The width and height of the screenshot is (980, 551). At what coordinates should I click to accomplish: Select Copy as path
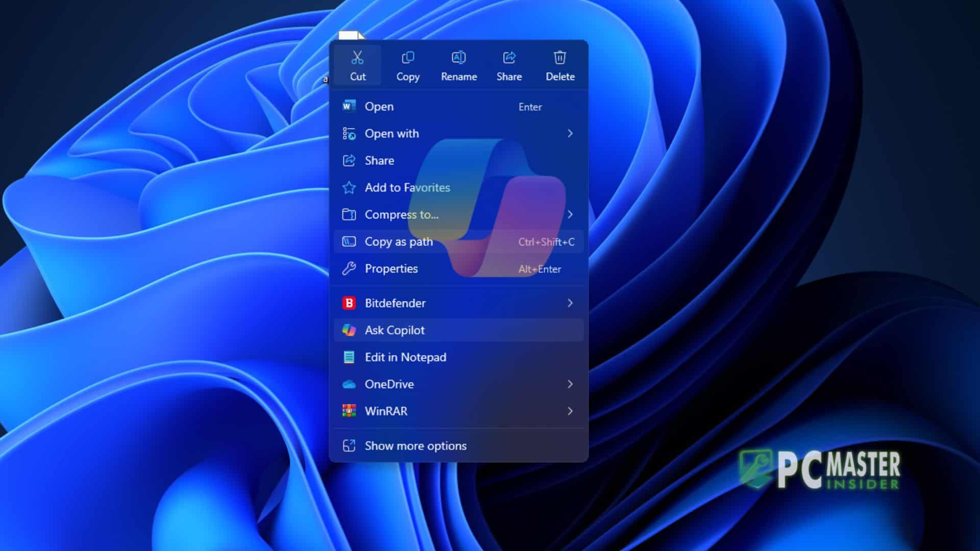[399, 242]
